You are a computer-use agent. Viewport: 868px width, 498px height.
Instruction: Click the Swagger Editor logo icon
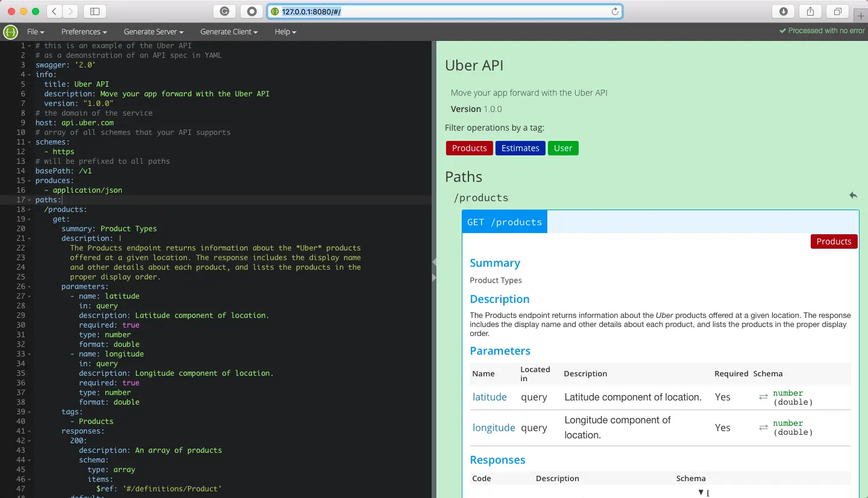coord(10,32)
